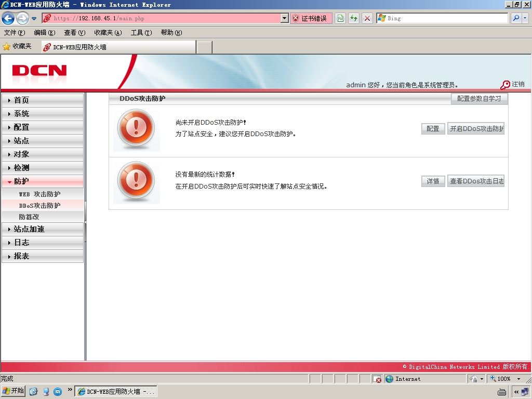The height and width of the screenshot is (399, 532).
Task: Click the Refresh page icon
Action: pos(353,18)
